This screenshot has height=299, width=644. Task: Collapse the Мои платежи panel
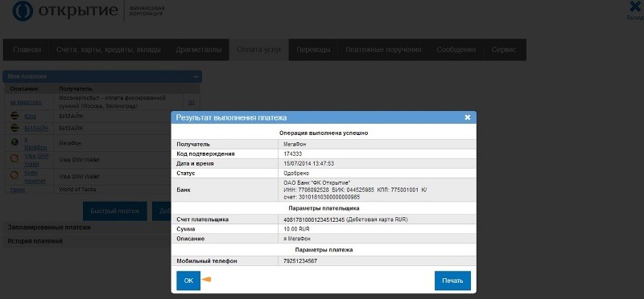tap(196, 76)
